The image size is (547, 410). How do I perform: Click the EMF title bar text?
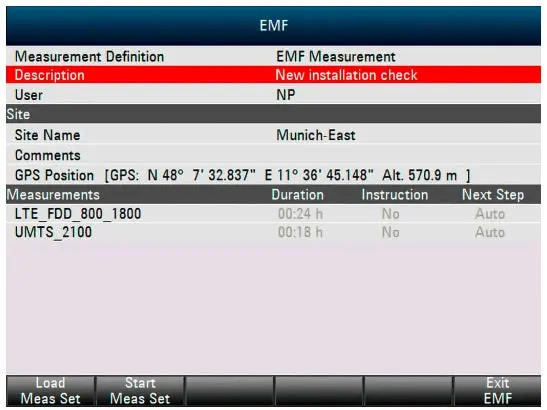point(274,25)
